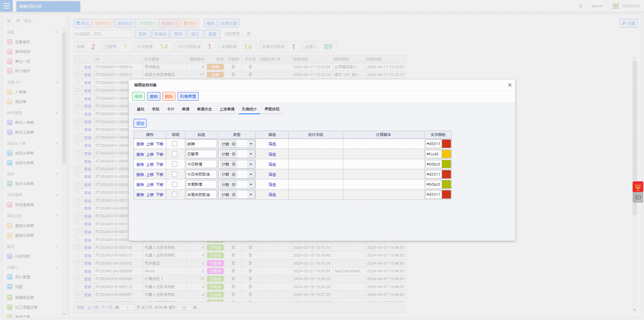Open 类型 dropdown arrow for 故障 row
This screenshot has width=644, height=320.
tap(251, 144)
